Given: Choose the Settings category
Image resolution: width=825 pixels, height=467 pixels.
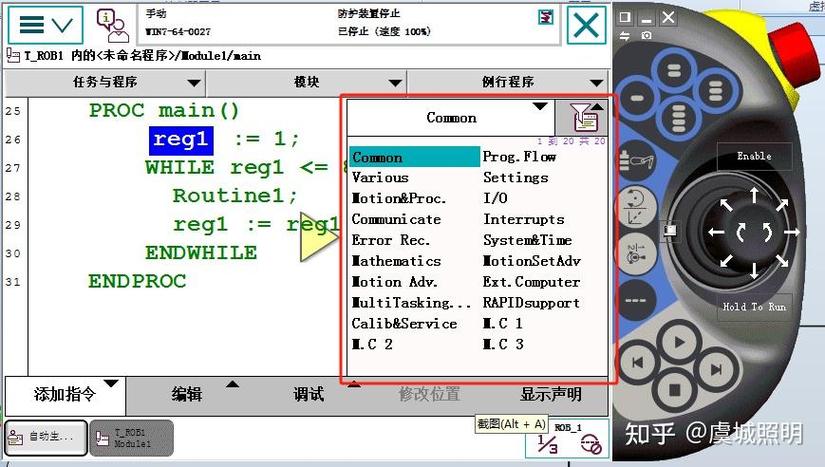Looking at the screenshot, I should [516, 178].
